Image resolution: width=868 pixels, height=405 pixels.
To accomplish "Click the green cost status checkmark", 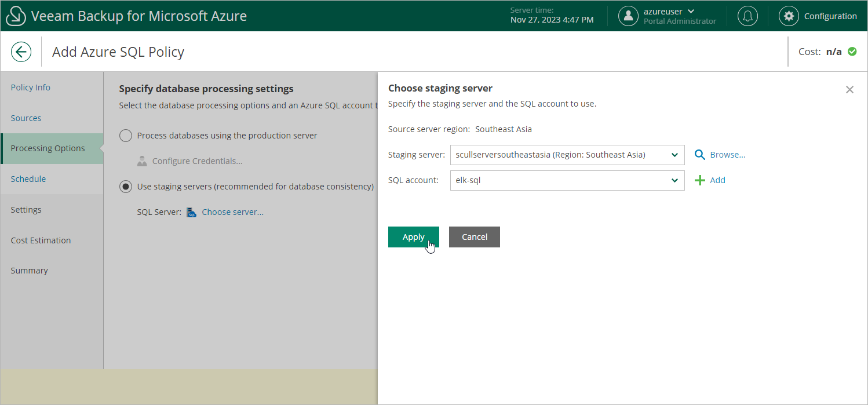I will pos(852,52).
